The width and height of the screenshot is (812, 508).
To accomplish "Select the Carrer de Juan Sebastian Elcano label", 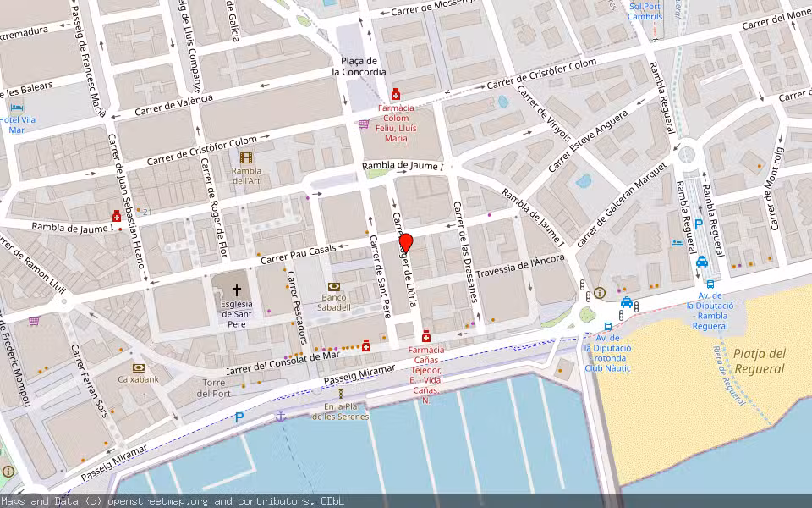I will tap(126, 202).
